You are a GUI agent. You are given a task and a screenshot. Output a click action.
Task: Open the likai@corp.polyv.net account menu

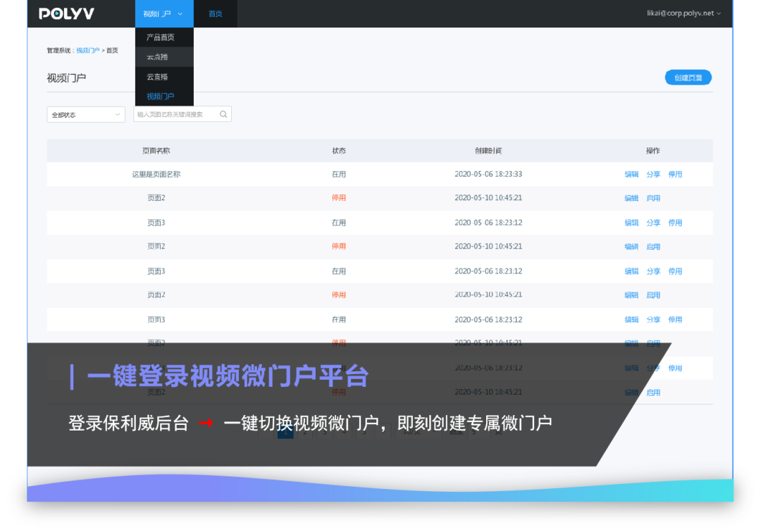click(x=683, y=13)
